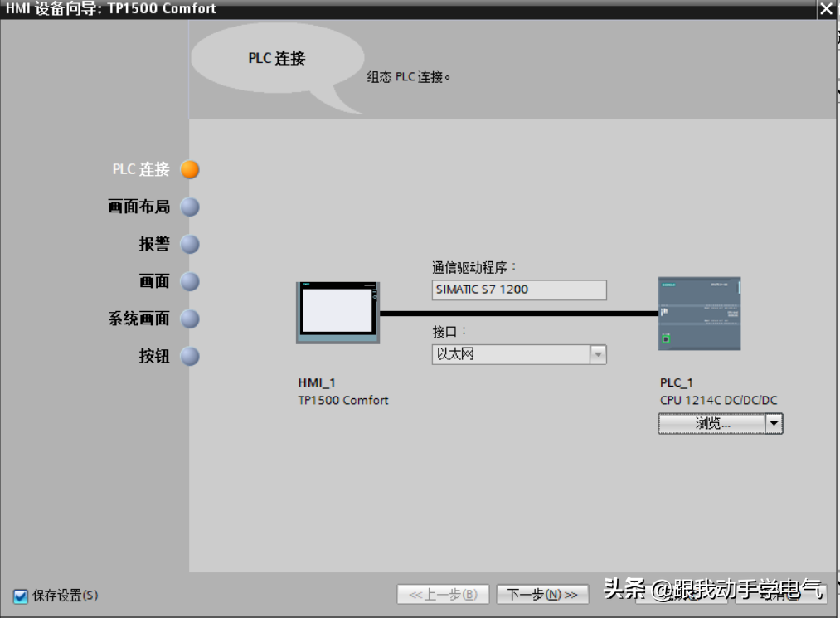Select the 按钮 step circle indicator
This screenshot has width=840, height=618.
pyautogui.click(x=190, y=356)
